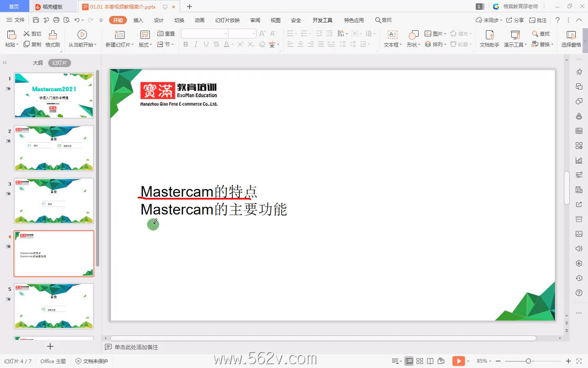Click the Share (分享) button

515,20
